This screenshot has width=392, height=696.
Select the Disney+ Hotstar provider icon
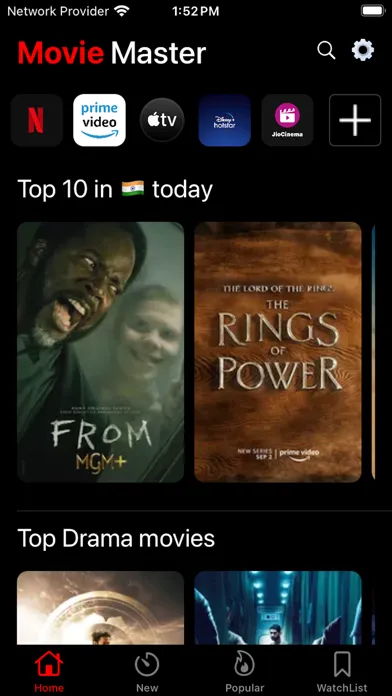point(225,120)
